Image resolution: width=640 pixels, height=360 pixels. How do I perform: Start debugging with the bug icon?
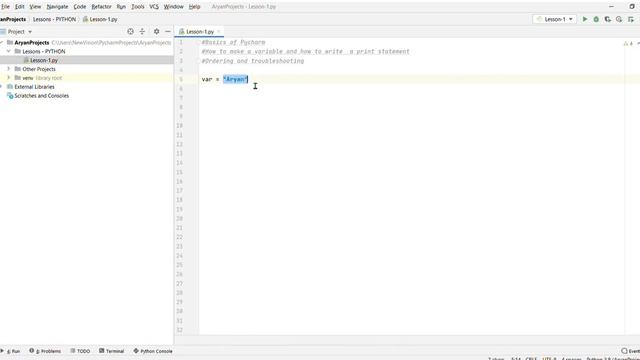point(596,19)
